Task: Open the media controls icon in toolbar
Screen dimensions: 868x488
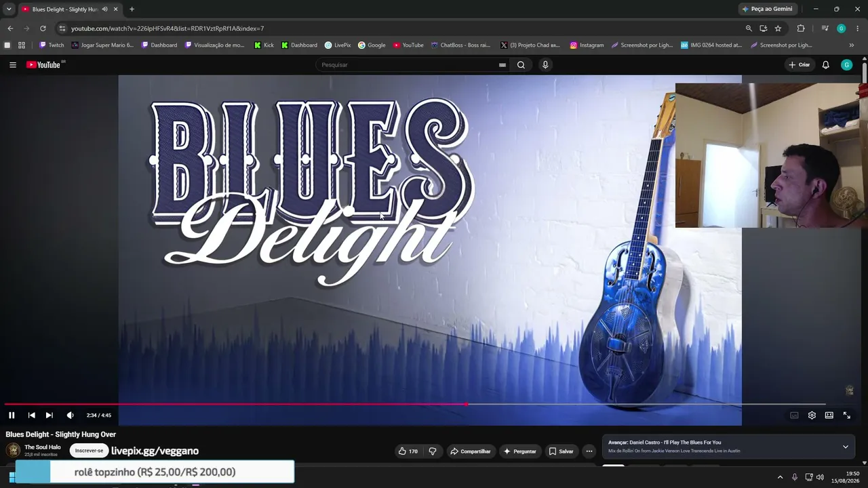Action: tap(825, 28)
